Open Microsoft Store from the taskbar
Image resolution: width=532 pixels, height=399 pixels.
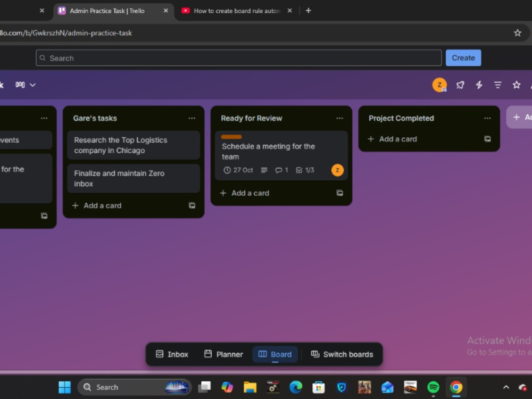coord(319,387)
